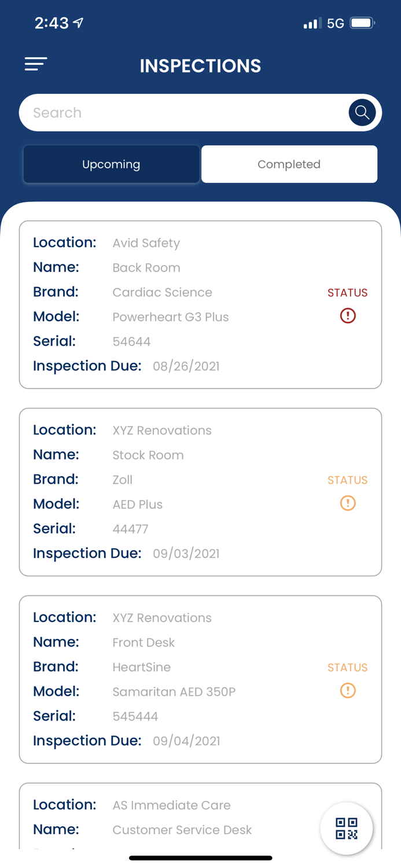Tap into the Search input field
The image size is (401, 868).
point(174,112)
